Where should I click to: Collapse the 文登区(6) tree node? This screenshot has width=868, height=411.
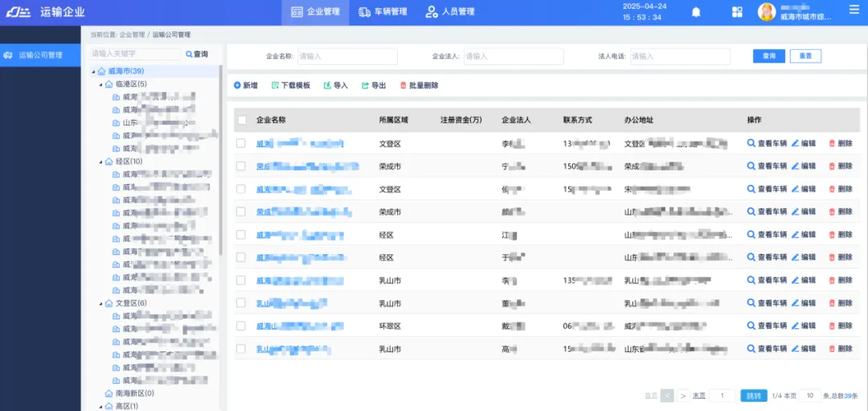pos(101,303)
